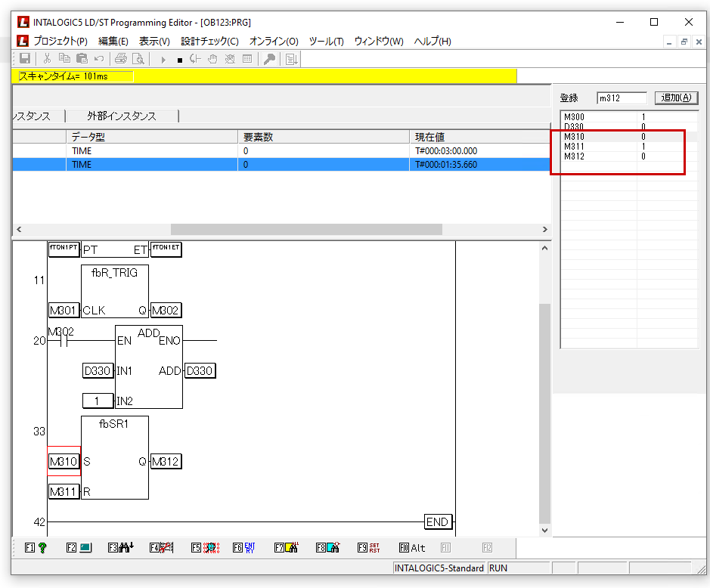Click the horizontal scrollbar right arrow
The width and height of the screenshot is (710, 588).
click(x=544, y=229)
